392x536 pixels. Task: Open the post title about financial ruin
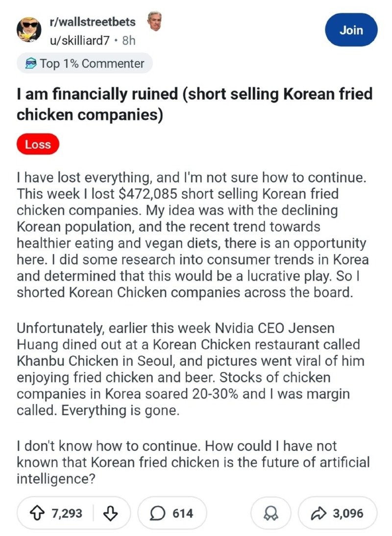195,103
